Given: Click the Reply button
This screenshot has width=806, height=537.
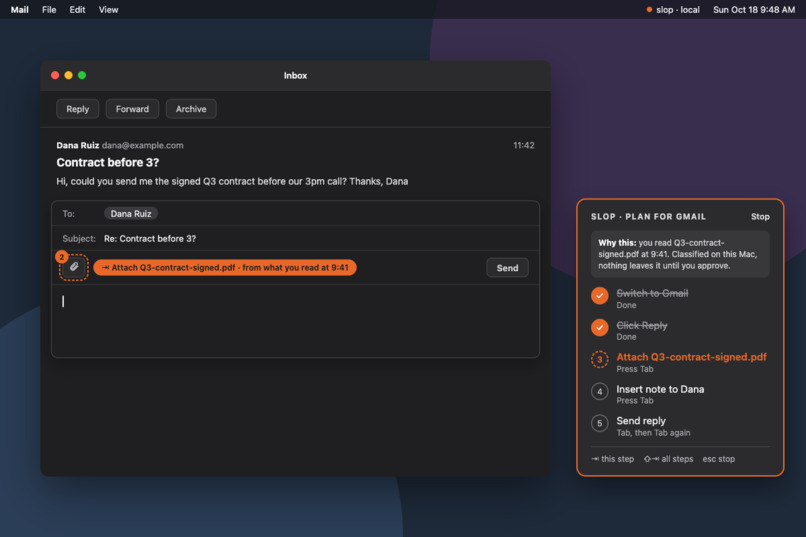Looking at the screenshot, I should (78, 109).
